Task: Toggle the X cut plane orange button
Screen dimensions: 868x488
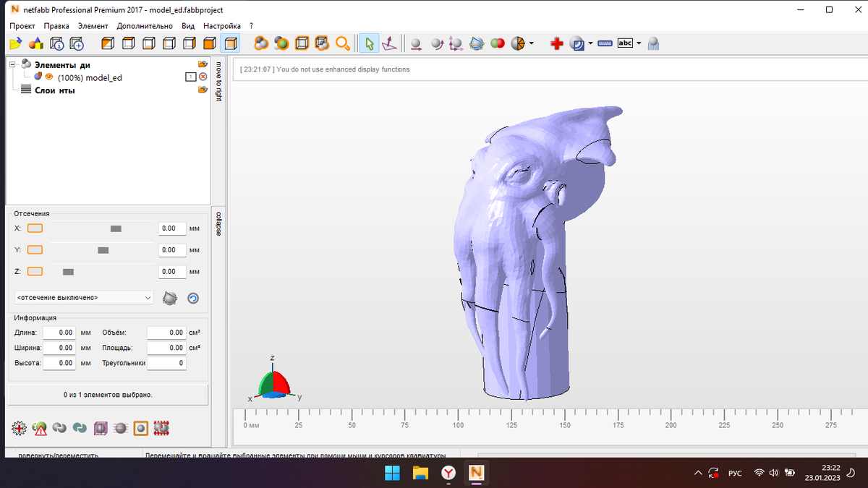Action: (x=35, y=228)
